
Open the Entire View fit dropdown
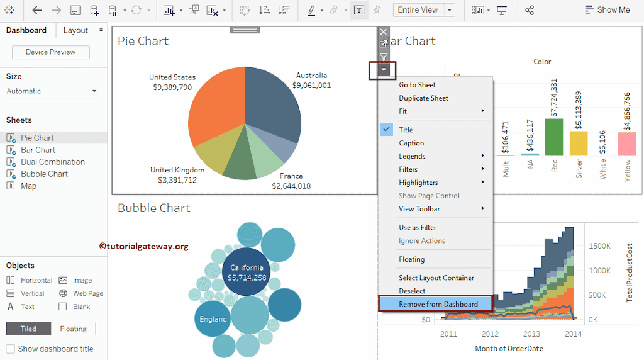coord(425,10)
